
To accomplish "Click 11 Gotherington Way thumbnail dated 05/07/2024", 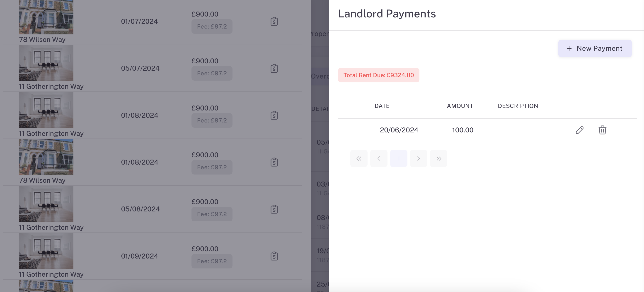I will [x=46, y=63].
